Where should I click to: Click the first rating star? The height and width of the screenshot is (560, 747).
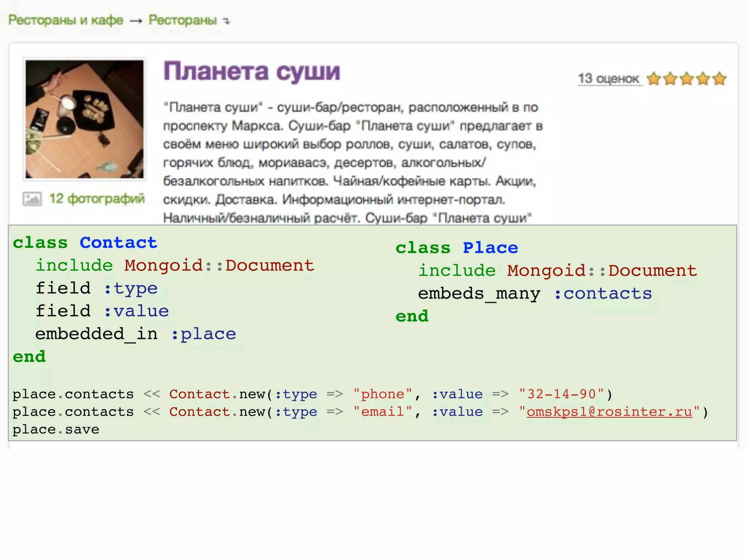point(654,78)
